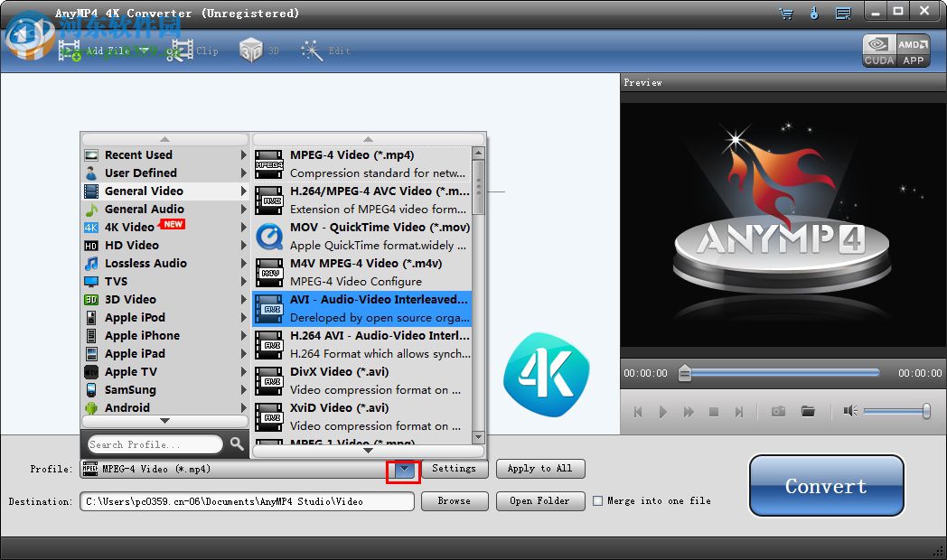Image resolution: width=947 pixels, height=560 pixels.
Task: Toggle play on the preview player
Action: (x=663, y=411)
